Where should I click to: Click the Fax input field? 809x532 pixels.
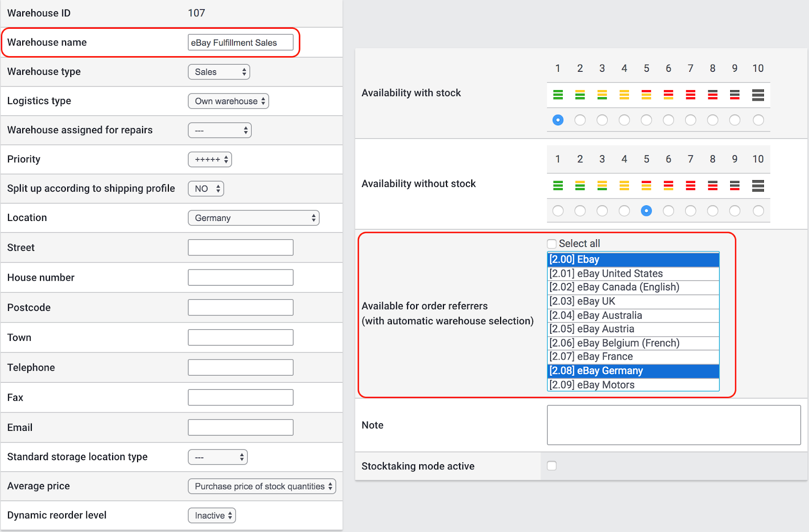pos(241,397)
